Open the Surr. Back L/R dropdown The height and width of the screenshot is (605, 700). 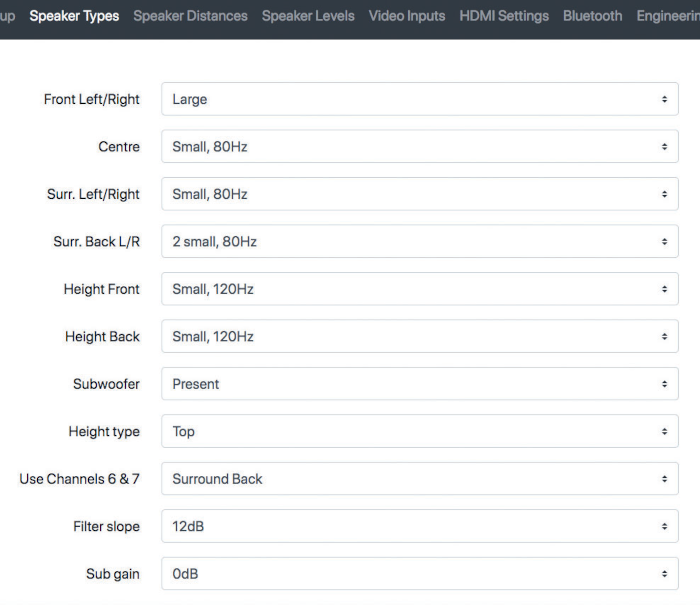(420, 242)
